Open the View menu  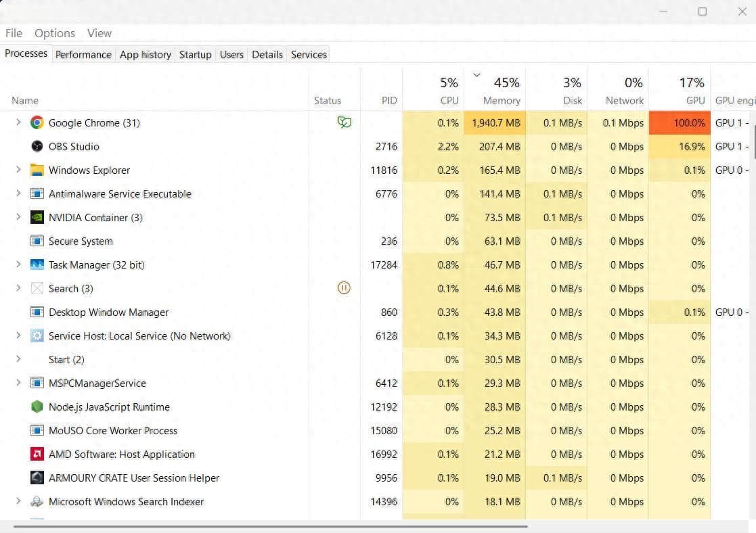tap(99, 33)
